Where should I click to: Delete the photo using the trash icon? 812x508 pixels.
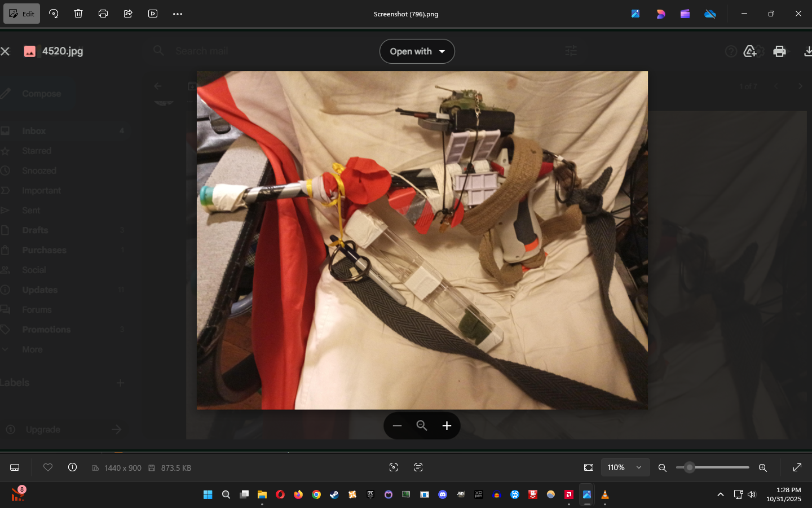pyautogui.click(x=78, y=14)
